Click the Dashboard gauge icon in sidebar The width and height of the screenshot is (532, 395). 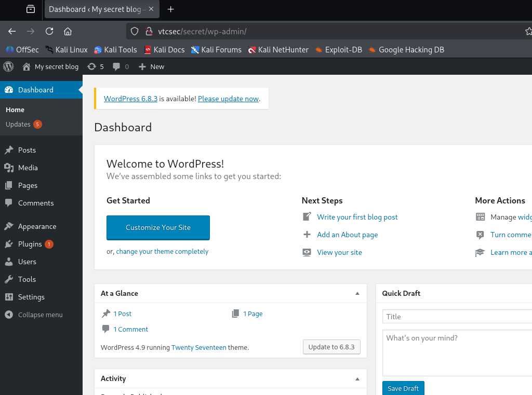(x=9, y=90)
